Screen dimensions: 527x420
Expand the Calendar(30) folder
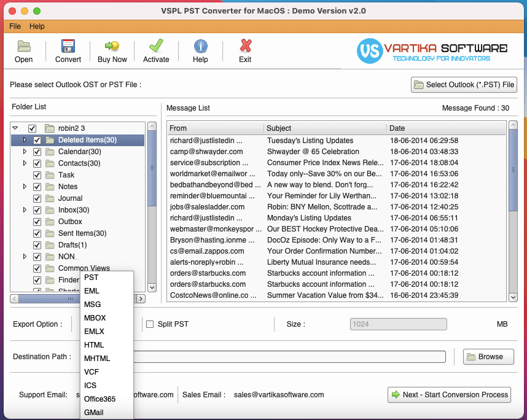pyautogui.click(x=25, y=152)
